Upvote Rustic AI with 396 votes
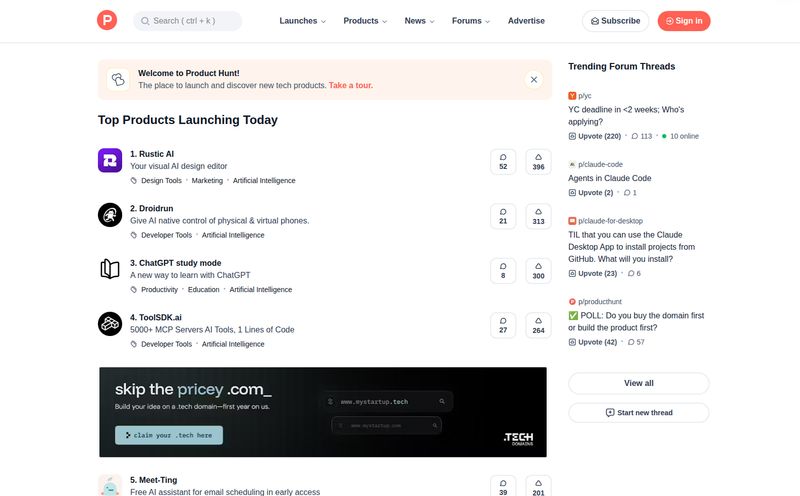The image size is (800, 496). click(538, 162)
